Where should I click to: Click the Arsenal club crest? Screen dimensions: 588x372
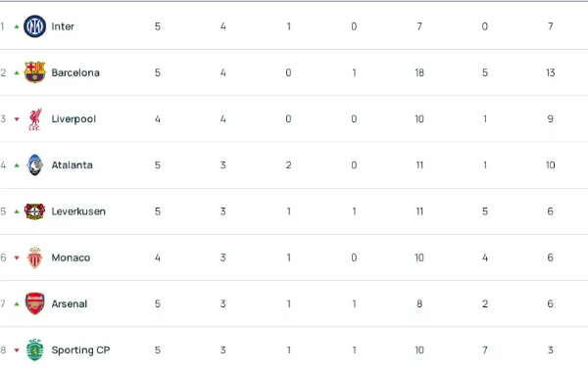pyautogui.click(x=35, y=303)
